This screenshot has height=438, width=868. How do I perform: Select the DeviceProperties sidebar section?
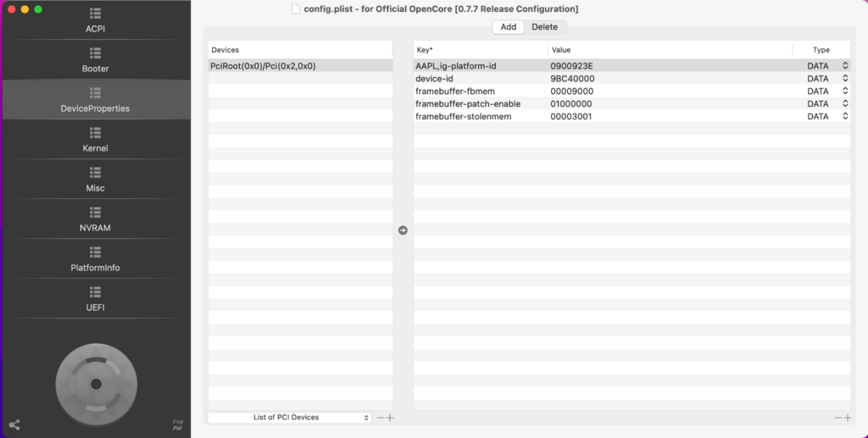(95, 100)
